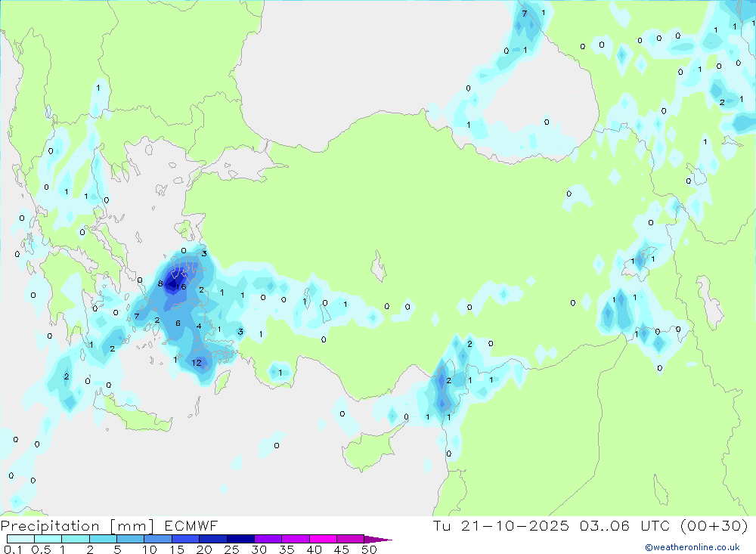756x554 pixels.
Task: Click the legend swatch between 2 and 5
Action: [103, 539]
